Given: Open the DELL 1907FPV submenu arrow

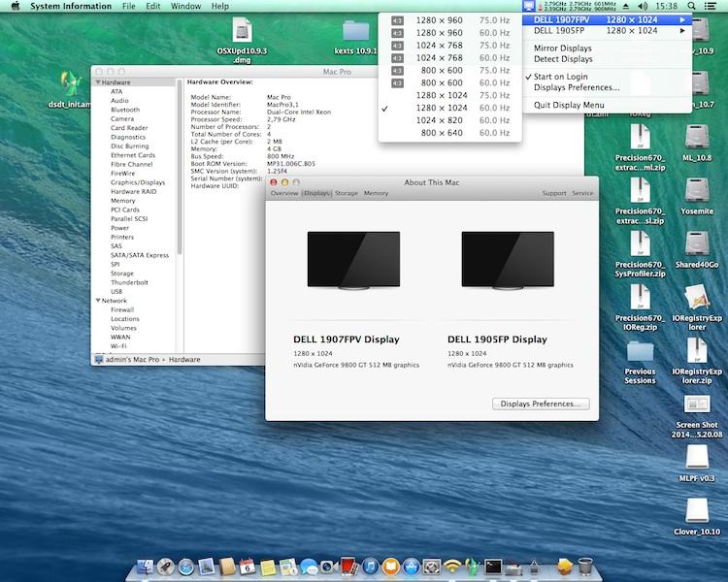Looking at the screenshot, I should click(682, 20).
